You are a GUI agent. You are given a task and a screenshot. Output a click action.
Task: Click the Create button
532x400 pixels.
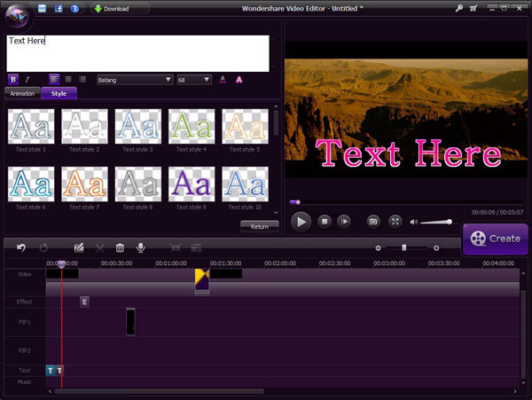(496, 238)
